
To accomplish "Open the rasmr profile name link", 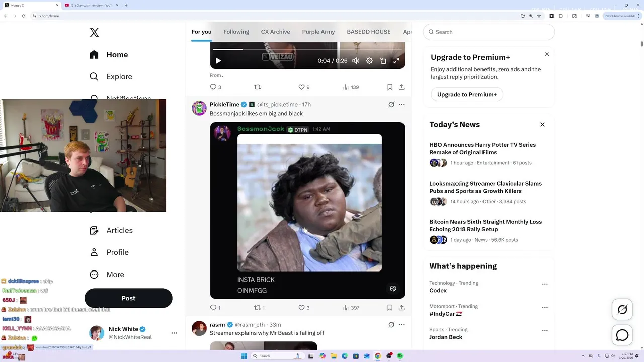I will (217, 325).
